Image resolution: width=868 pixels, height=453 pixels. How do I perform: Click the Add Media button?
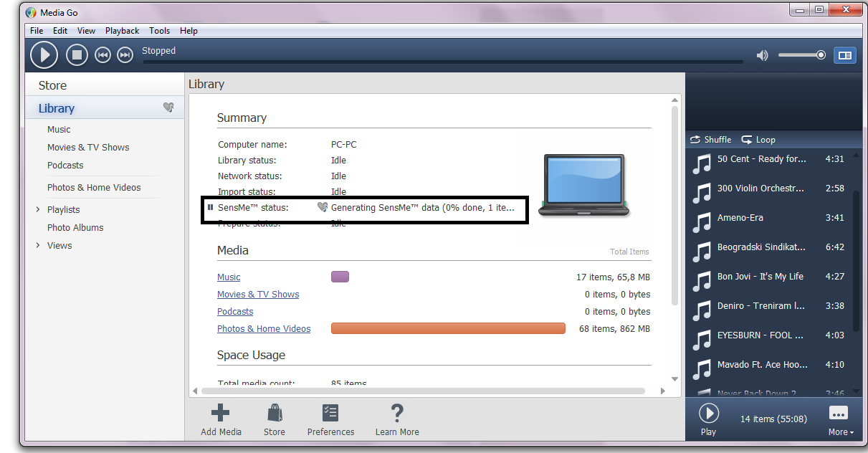[x=221, y=420]
